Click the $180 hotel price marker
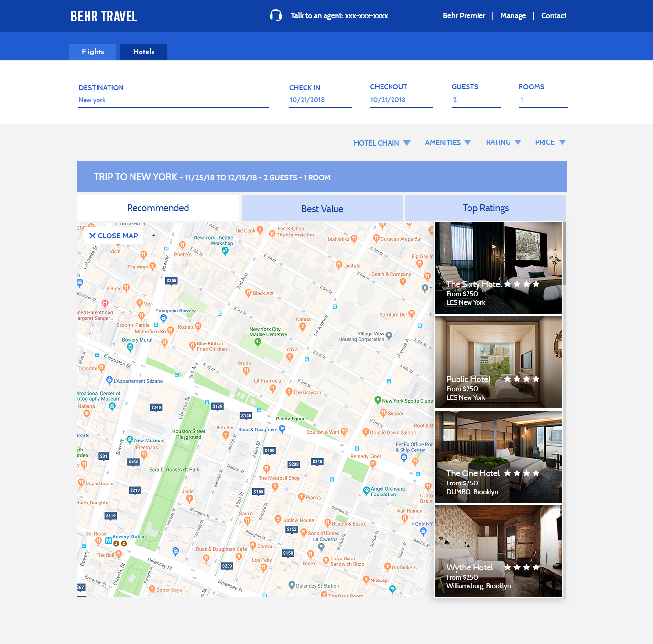Viewport: 653px width, 644px height. tap(270, 451)
